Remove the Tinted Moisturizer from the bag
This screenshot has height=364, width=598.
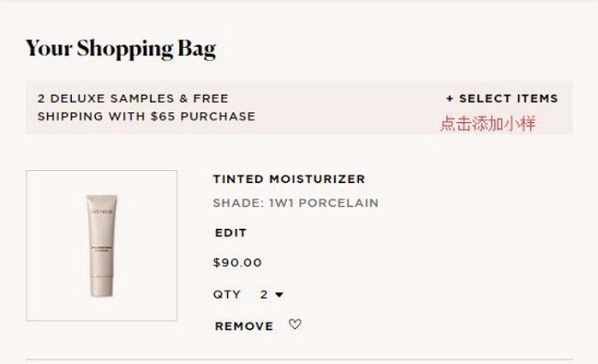coord(244,326)
